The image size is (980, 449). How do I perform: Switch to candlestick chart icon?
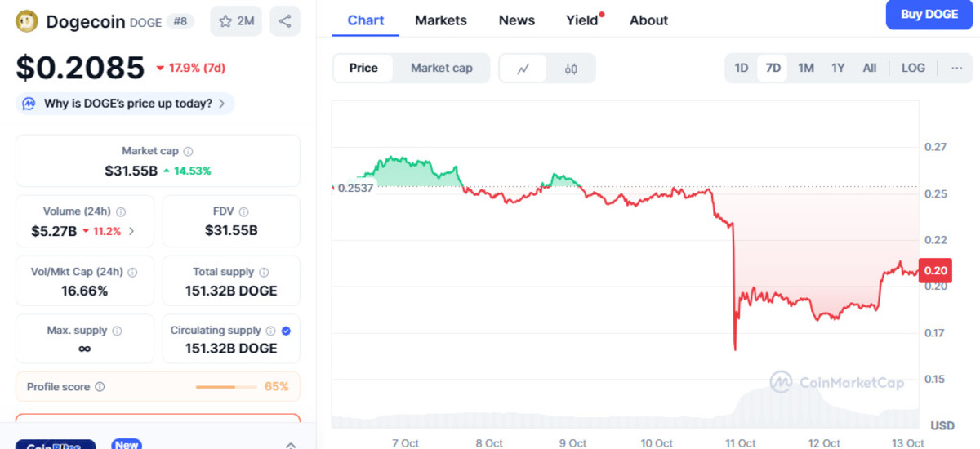571,69
